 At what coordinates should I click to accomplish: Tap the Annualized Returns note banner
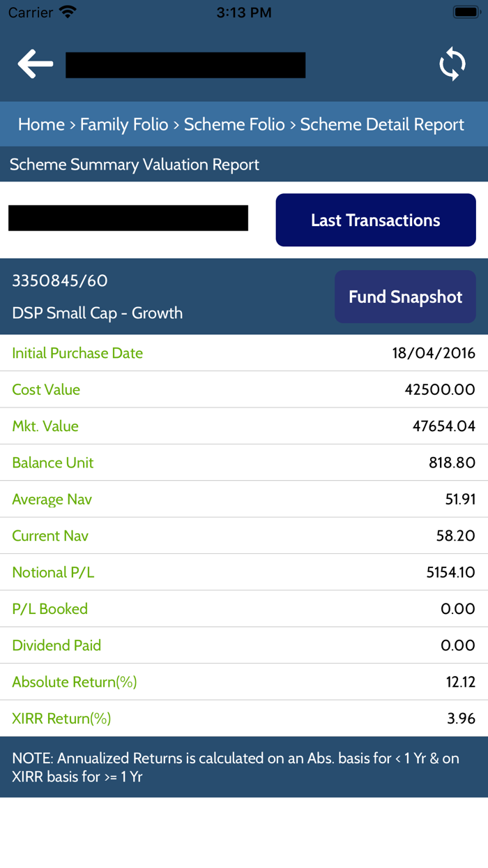244,767
